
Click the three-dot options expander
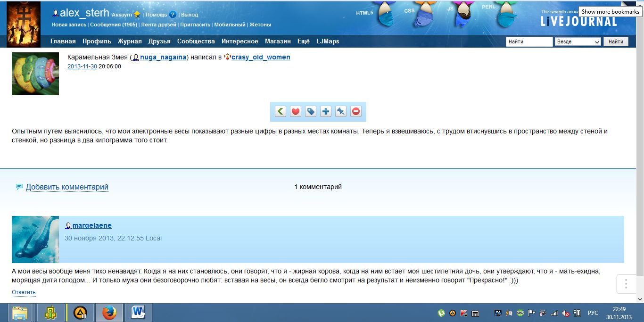[x=626, y=284]
